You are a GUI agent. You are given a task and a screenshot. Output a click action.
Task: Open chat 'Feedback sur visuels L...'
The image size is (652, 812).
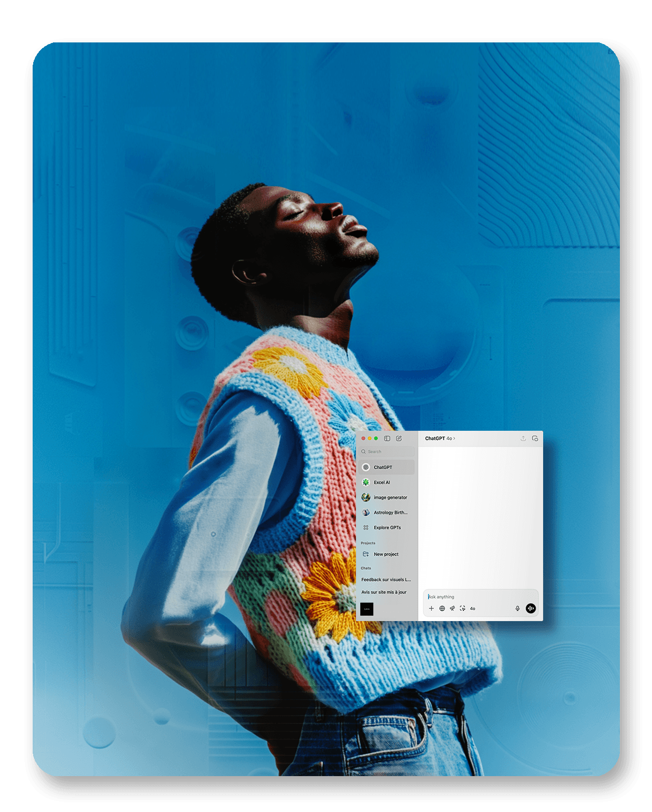coord(386,580)
